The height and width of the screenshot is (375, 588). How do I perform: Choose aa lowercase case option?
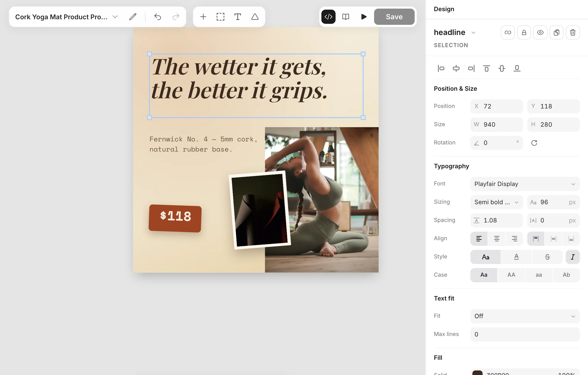(539, 275)
